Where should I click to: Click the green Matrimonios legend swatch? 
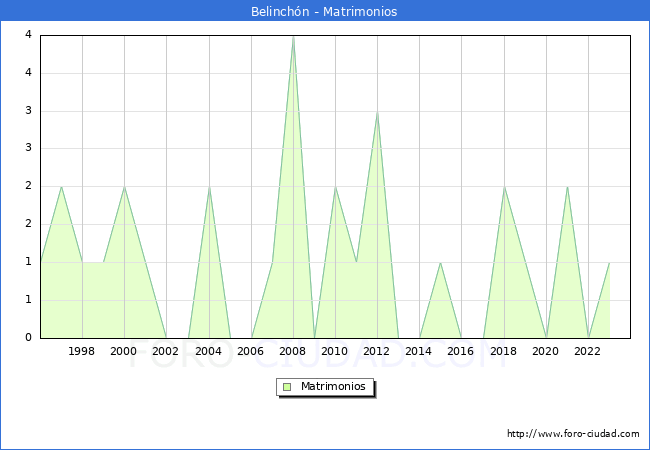click(287, 387)
